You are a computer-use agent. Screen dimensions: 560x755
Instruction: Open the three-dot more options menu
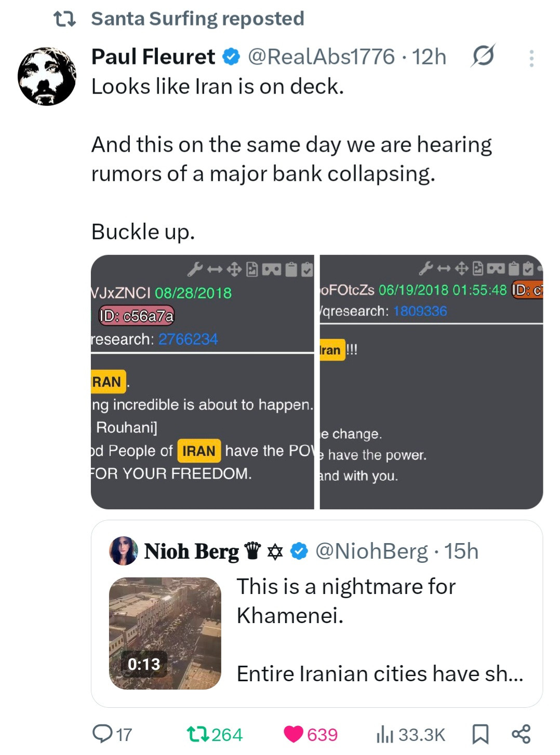531,58
